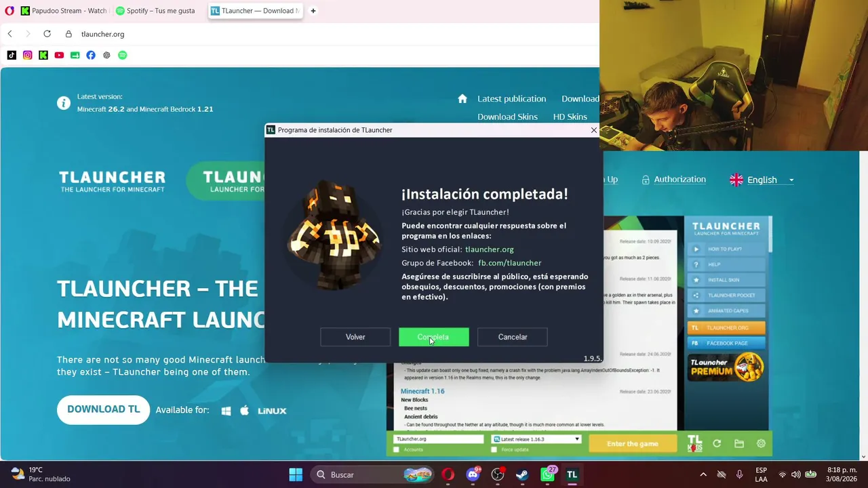Switch to the Spotify Tus me gusta tab
868x488 pixels.
(155, 11)
